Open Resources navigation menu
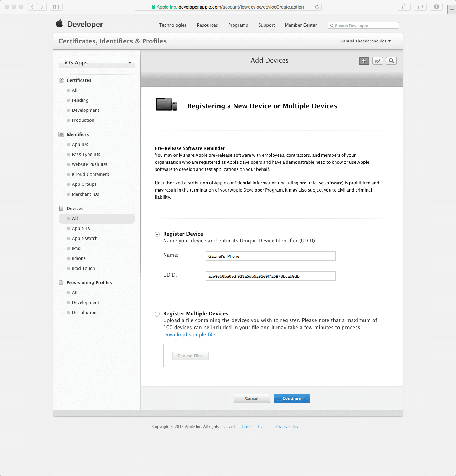This screenshot has height=476, width=456. click(x=207, y=25)
